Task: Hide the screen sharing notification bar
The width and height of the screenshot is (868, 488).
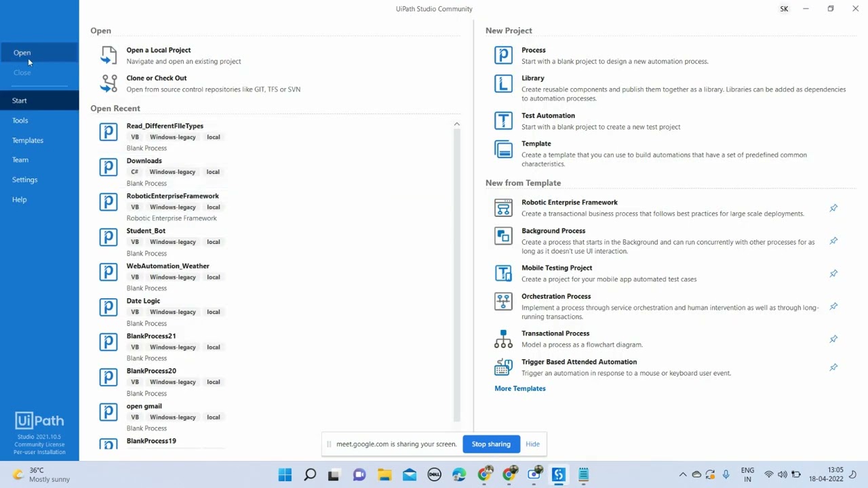Action: coord(532,444)
